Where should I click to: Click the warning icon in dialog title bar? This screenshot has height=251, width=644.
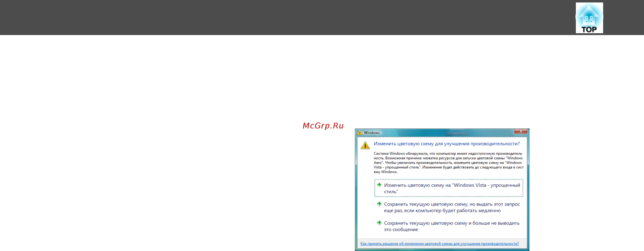tap(360, 133)
